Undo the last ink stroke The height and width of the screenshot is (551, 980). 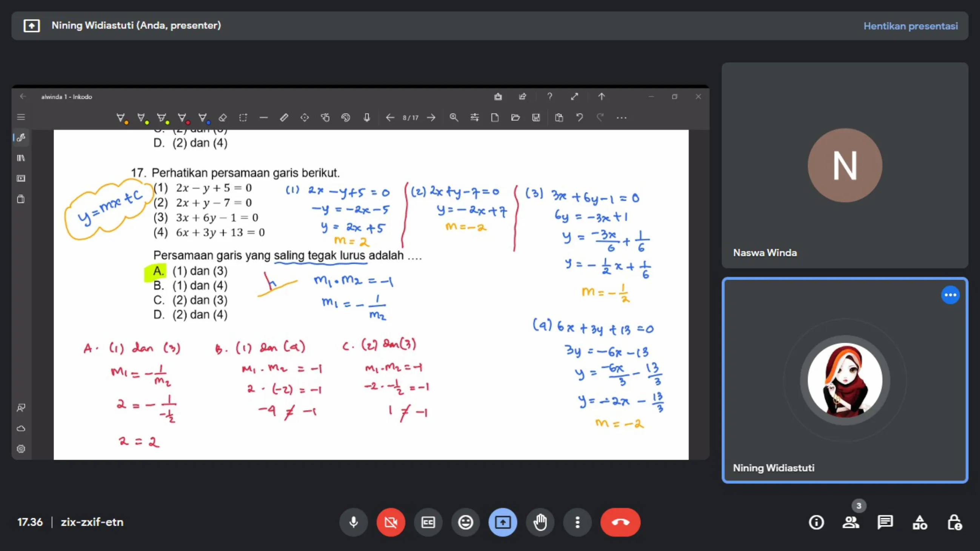(579, 118)
